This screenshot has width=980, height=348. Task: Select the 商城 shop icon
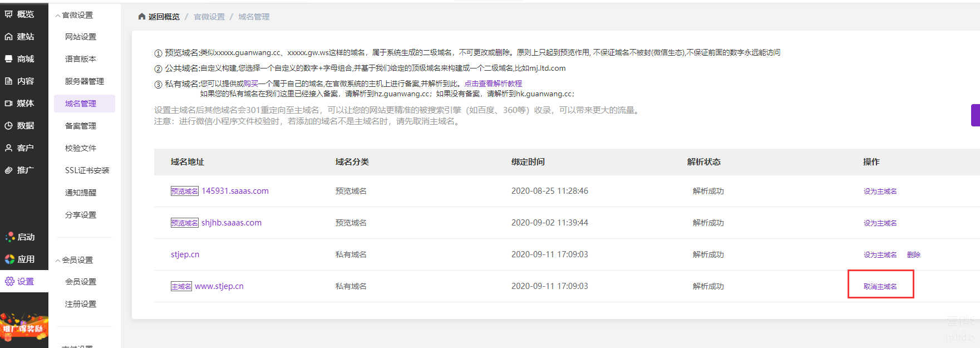click(9, 59)
